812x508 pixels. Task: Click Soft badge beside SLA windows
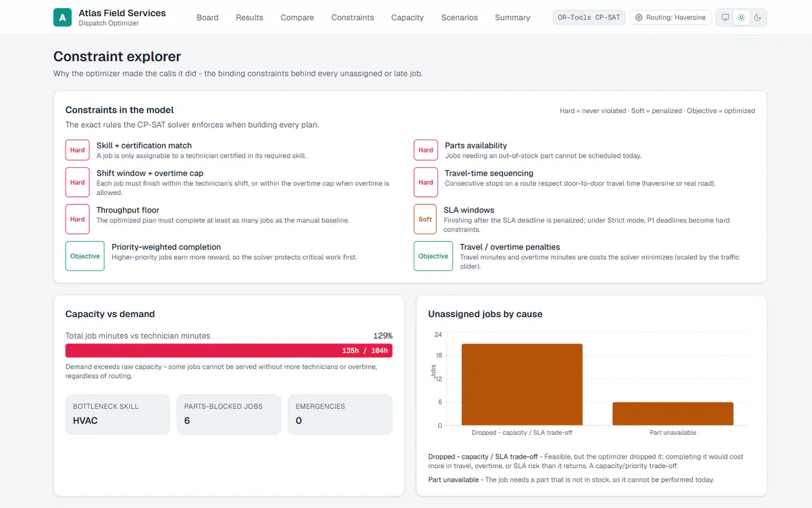point(425,219)
